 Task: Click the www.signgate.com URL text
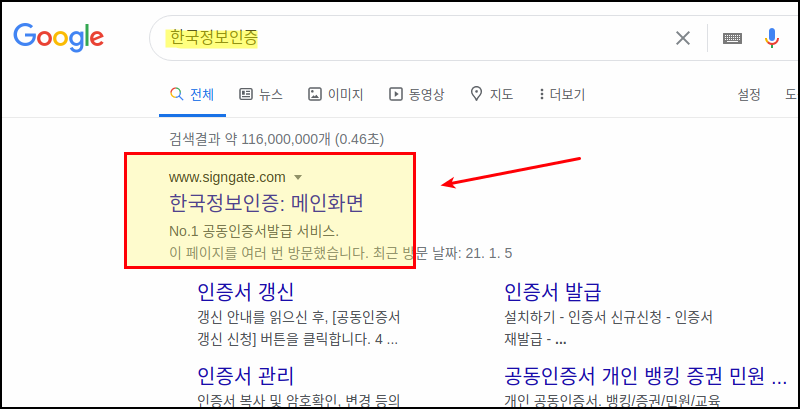point(227,177)
